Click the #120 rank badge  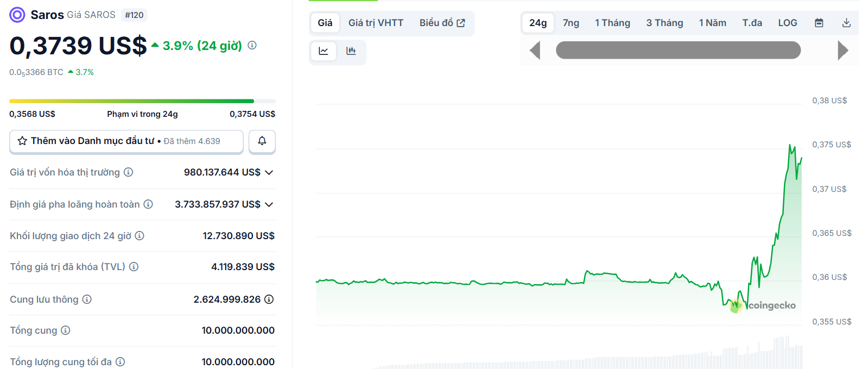click(134, 15)
